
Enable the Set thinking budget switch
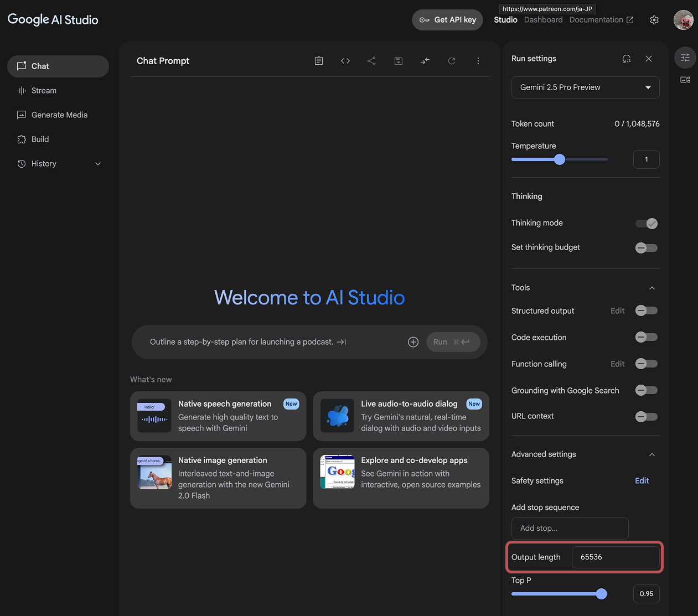[x=647, y=248]
